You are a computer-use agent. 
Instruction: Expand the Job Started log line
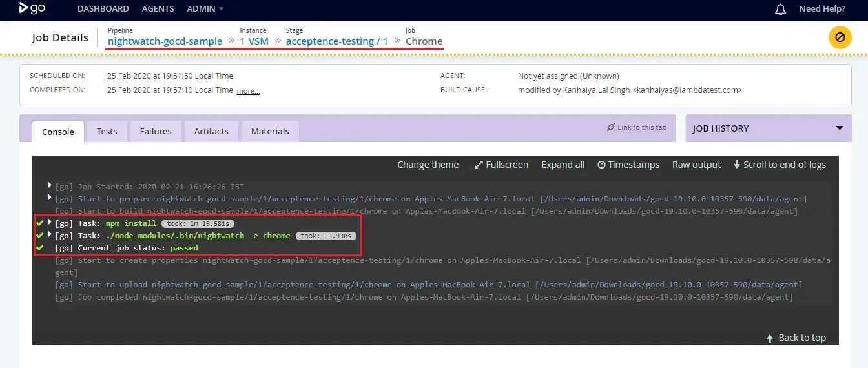50,185
